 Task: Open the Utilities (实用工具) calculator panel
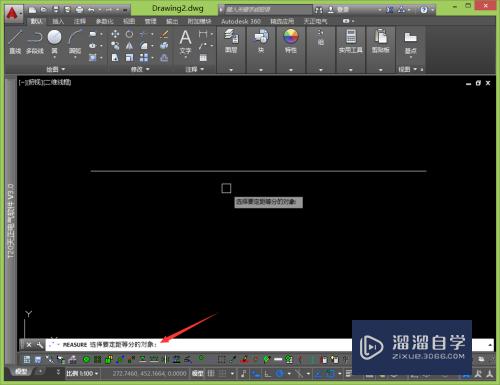pos(351,42)
